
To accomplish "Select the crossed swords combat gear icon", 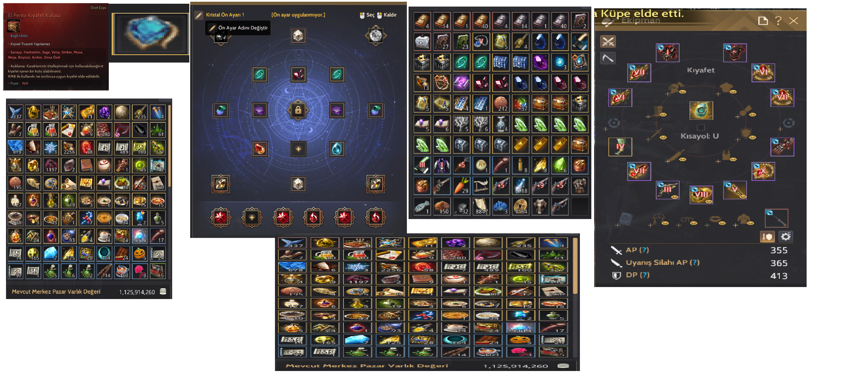I will [608, 41].
